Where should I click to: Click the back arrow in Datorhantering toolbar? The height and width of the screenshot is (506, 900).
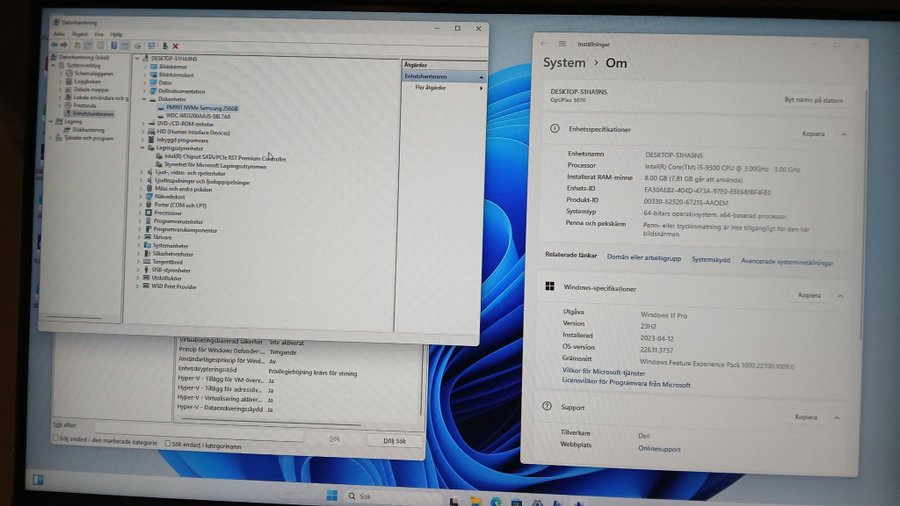coord(55,46)
